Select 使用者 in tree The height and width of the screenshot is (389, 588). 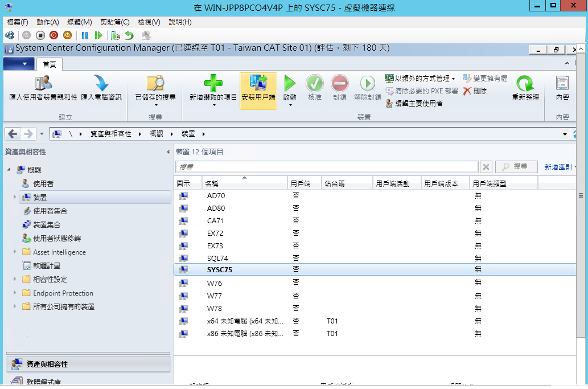(43, 183)
